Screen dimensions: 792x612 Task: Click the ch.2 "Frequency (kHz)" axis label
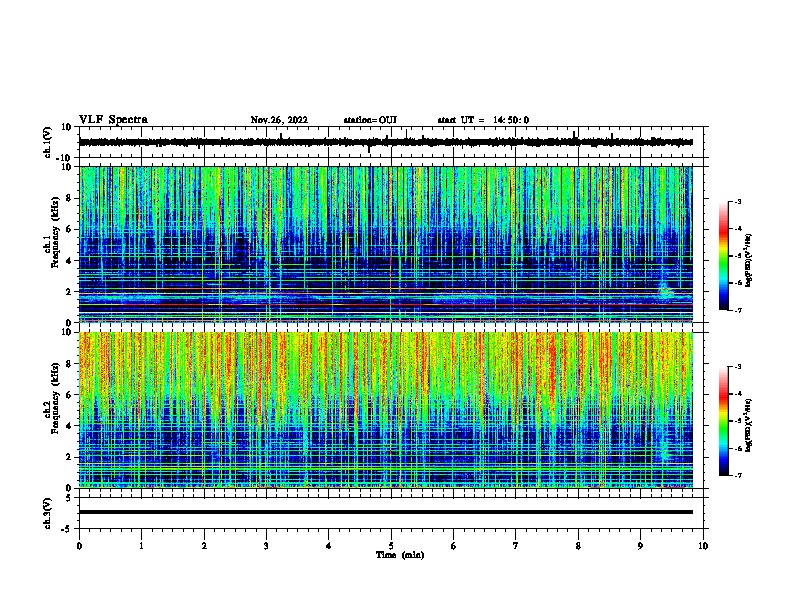coord(56,397)
